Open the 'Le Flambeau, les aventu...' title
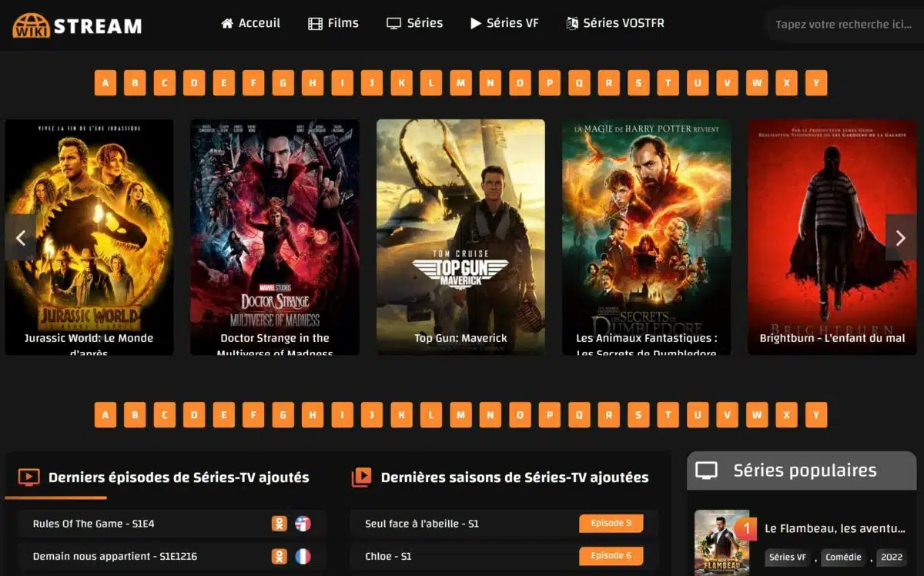Viewport: 924px width, 576px height. [835, 528]
